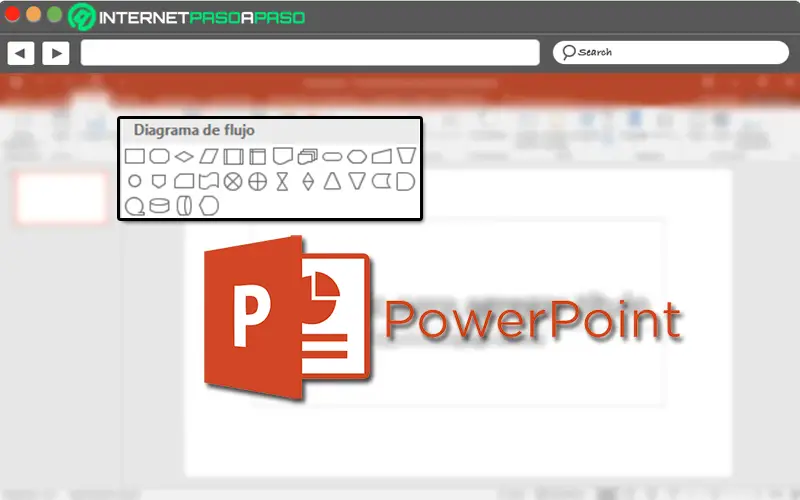Image resolution: width=800 pixels, height=500 pixels.
Task: Select the Merge downward triangle shape
Action: coord(357,181)
